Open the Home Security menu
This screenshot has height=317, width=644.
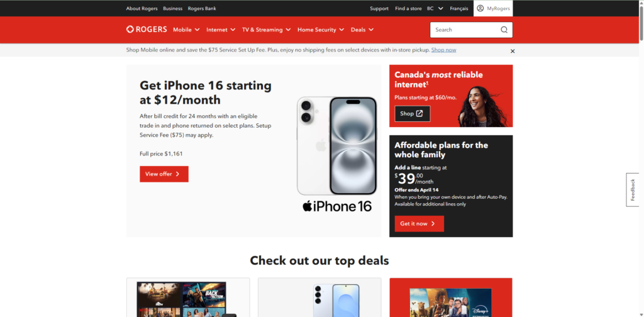coord(321,30)
